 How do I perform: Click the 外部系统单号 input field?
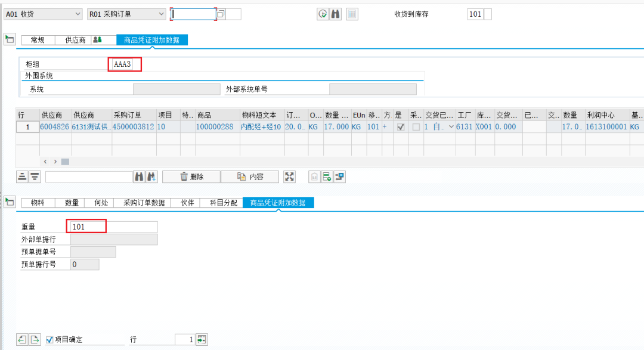[x=373, y=89]
